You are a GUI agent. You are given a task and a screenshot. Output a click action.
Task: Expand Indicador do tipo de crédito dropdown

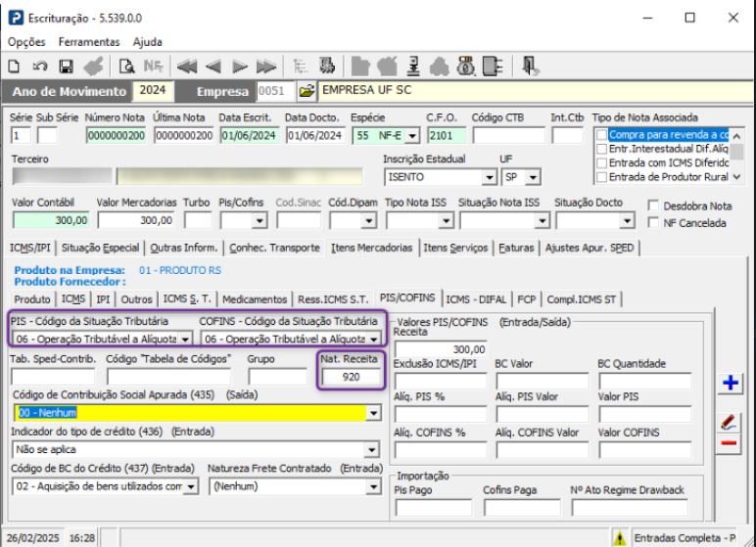point(372,450)
